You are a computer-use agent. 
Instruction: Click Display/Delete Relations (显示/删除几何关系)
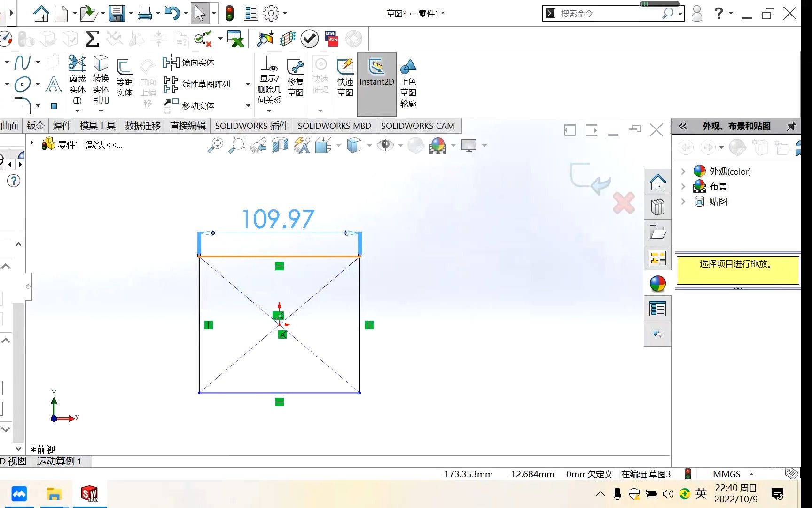click(x=269, y=80)
